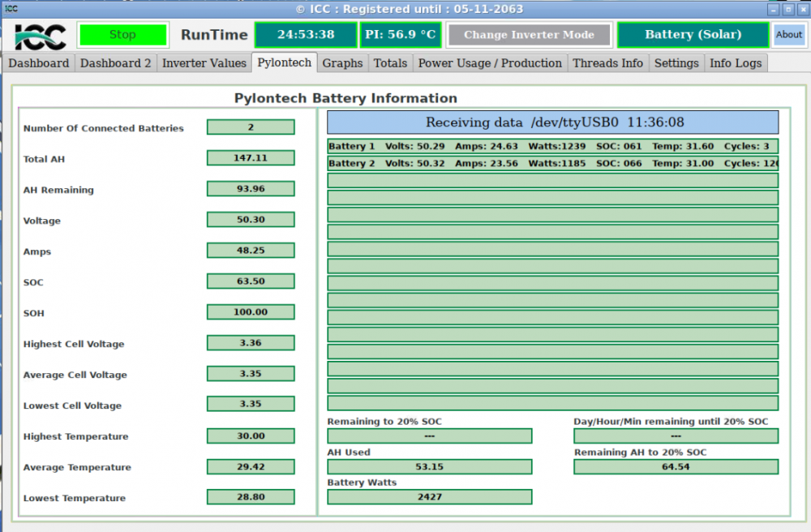Open the Info Logs tab
Screen dimensions: 811x532
click(736, 63)
